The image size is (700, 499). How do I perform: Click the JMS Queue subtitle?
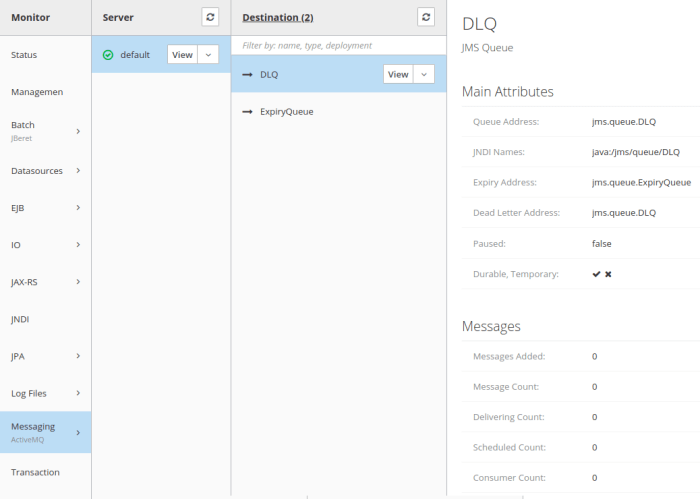[488, 48]
